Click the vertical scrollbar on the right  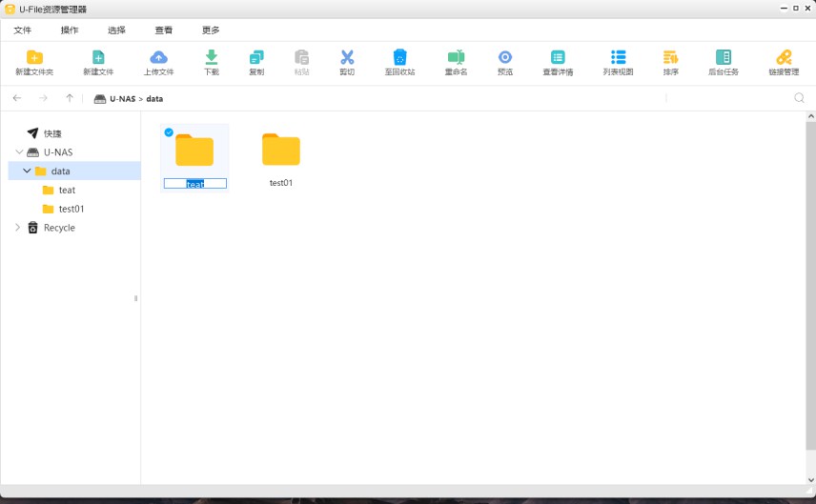810,286
